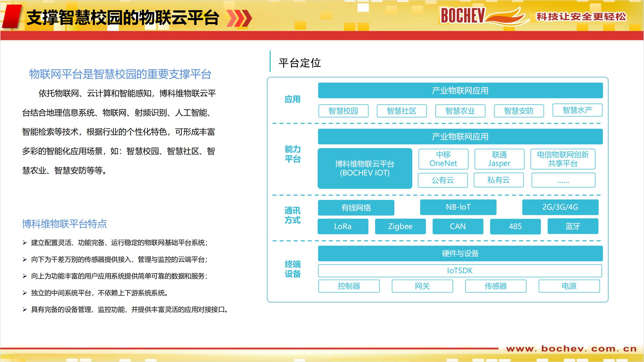Viewport: 644px width, 362px height.
Task: Click the 电信物联网创新共享平台 box
Action: [x=563, y=159]
